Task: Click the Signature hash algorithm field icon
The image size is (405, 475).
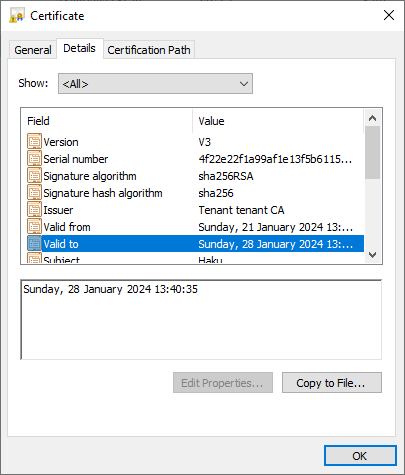Action: tap(34, 193)
